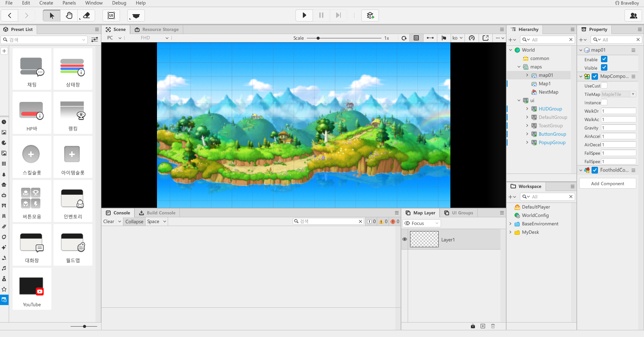Open the Panels menu
This screenshot has height=337, width=644.
point(69,3)
